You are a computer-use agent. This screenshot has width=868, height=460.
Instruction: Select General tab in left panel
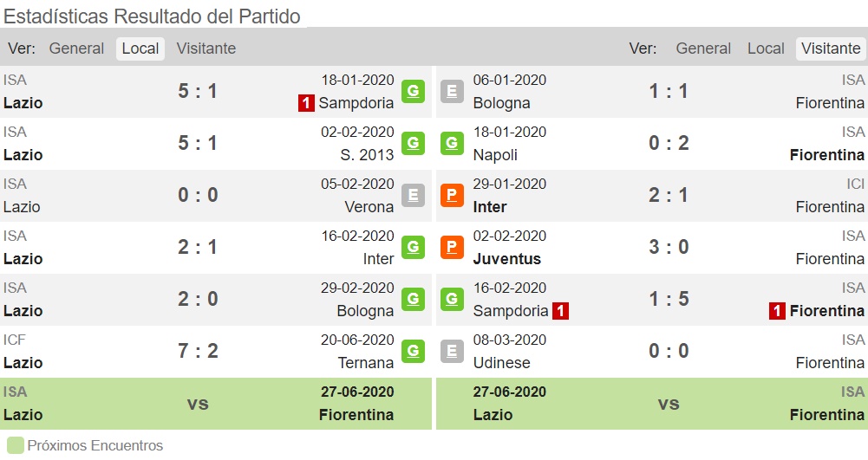tap(76, 49)
